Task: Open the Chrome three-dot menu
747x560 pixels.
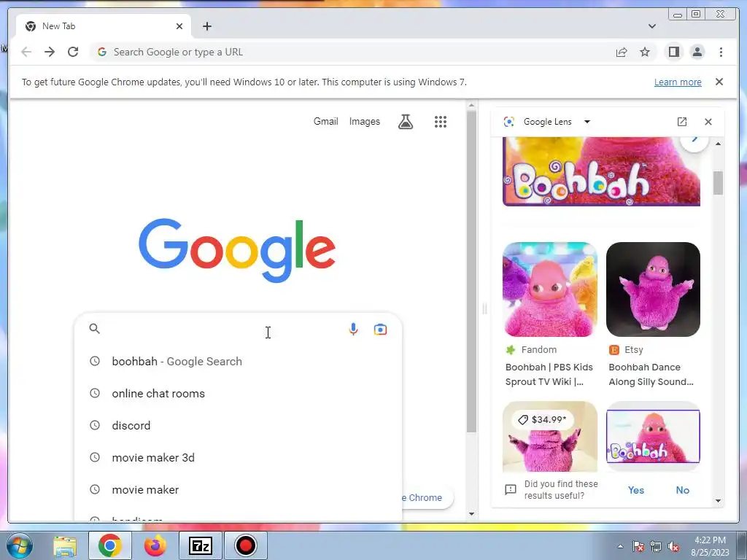Action: pos(721,52)
